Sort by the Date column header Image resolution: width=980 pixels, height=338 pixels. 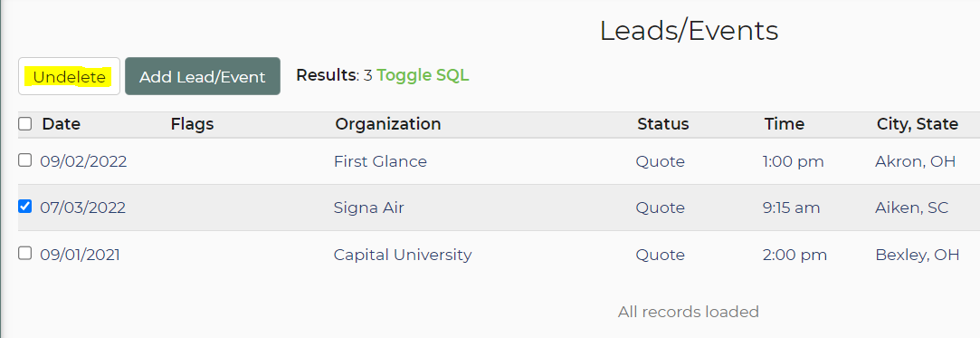pyautogui.click(x=62, y=124)
